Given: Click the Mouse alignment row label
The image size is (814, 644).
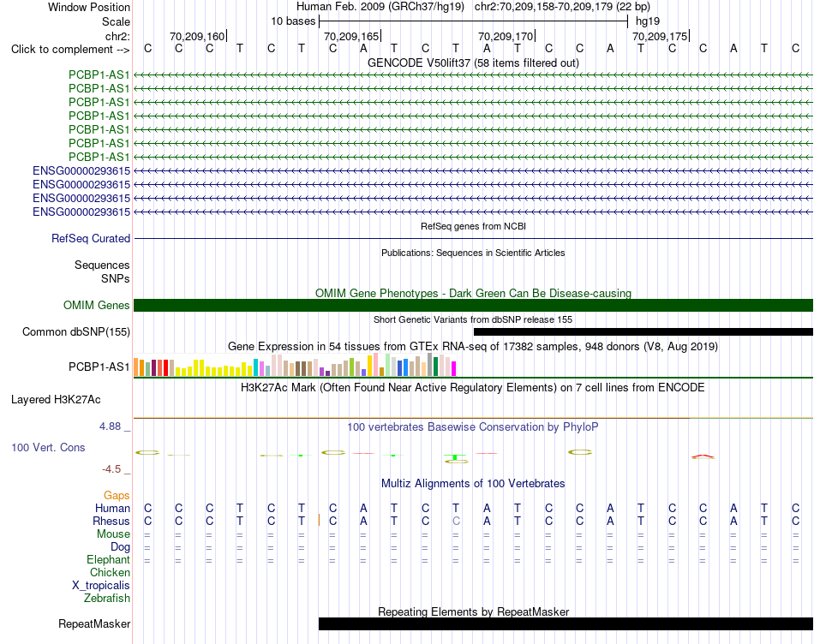Looking at the screenshot, I should [x=114, y=534].
